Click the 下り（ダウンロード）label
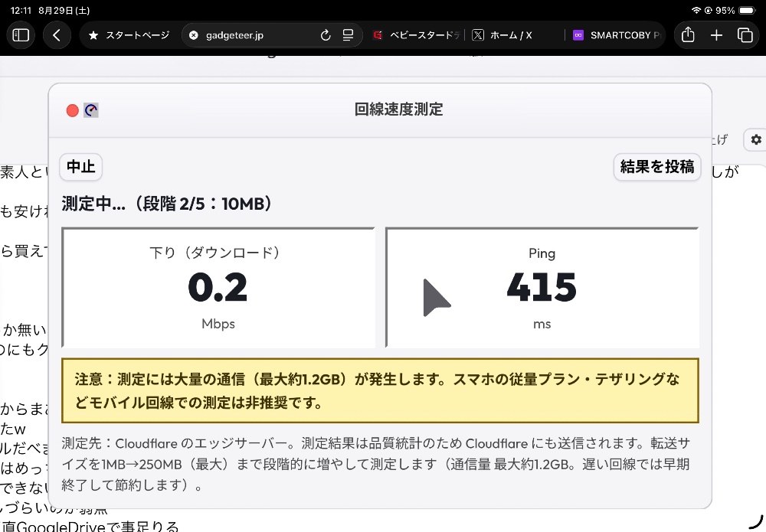The image size is (766, 532). pos(215,253)
